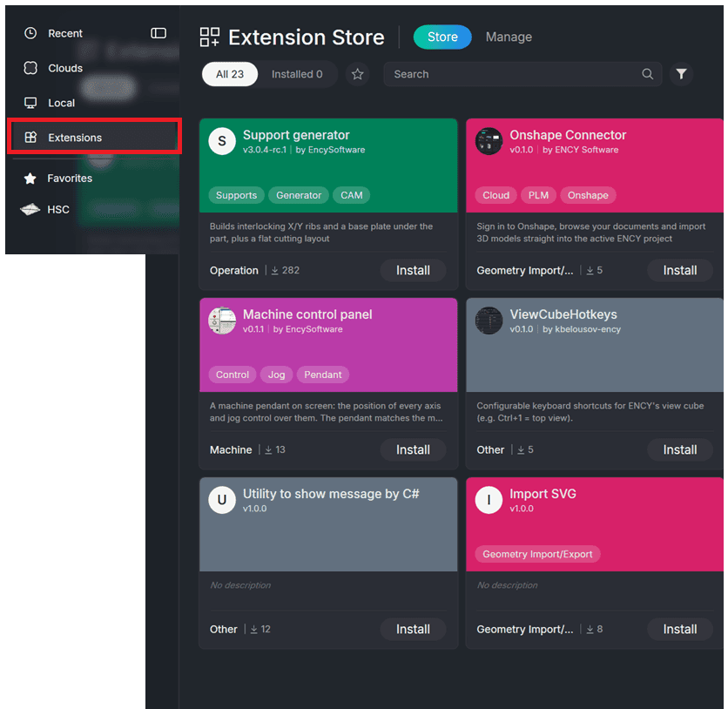
Task: Open the filter funnel options
Action: (681, 74)
